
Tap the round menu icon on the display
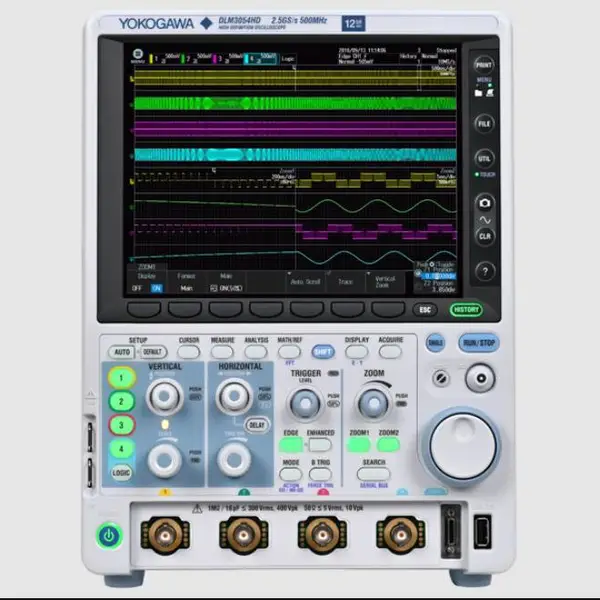click(137, 54)
